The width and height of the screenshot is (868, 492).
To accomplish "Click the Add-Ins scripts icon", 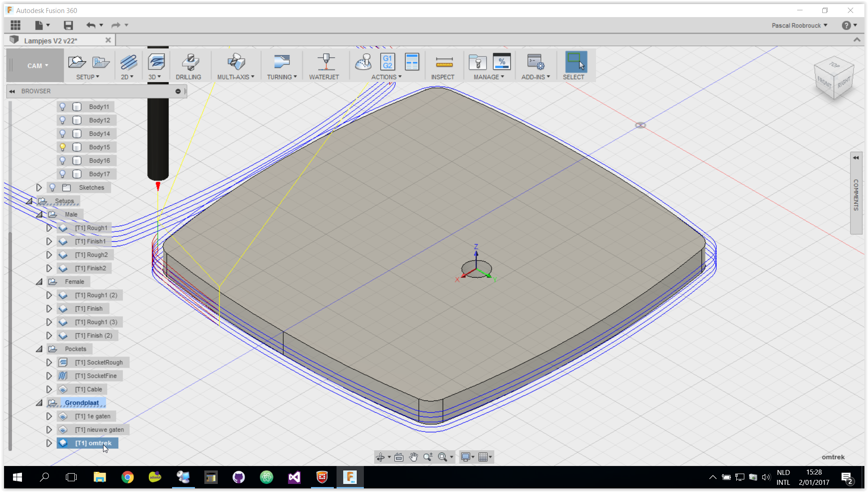I will point(535,62).
